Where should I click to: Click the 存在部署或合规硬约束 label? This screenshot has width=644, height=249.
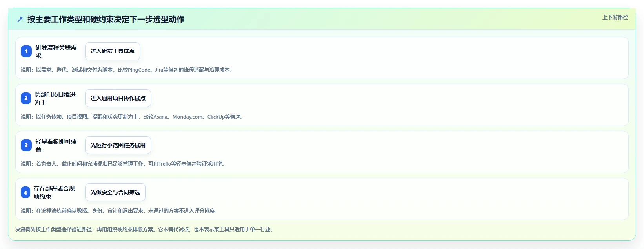click(54, 192)
